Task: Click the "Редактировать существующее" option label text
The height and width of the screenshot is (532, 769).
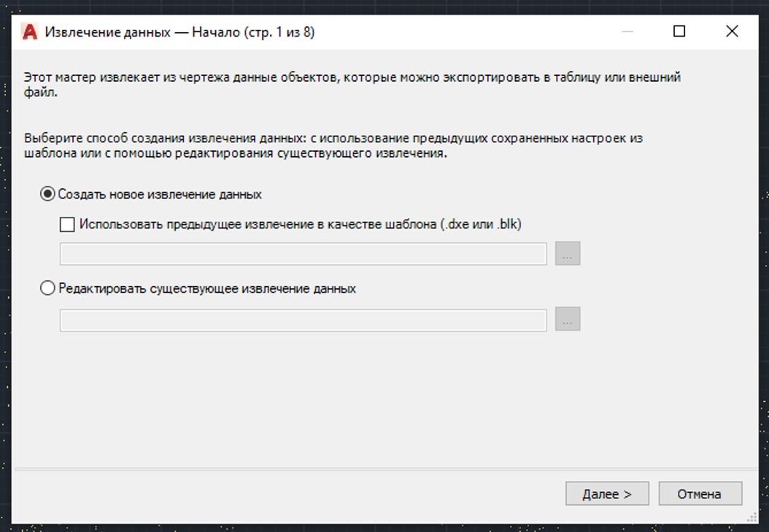Action: 207,288
